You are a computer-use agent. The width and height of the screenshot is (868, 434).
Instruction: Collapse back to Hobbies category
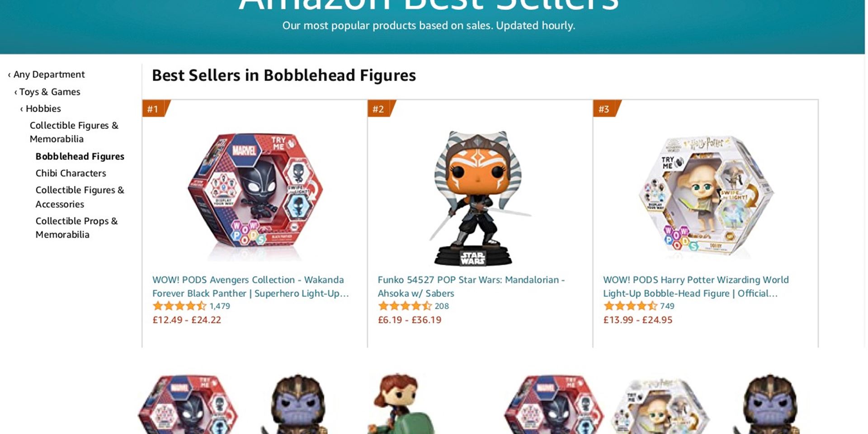pyautogui.click(x=41, y=108)
